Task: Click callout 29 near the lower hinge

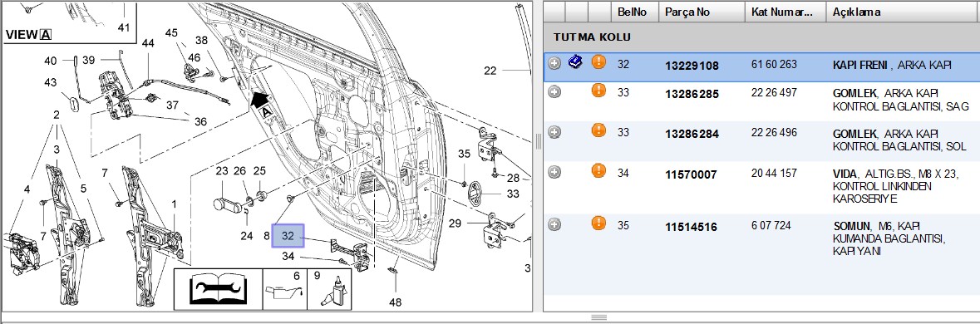Action: 455,223
